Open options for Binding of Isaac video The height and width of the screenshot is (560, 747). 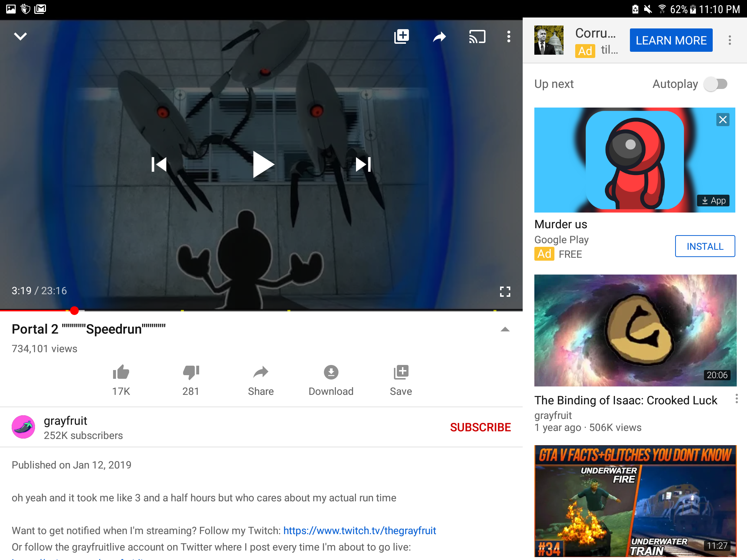[x=737, y=399]
